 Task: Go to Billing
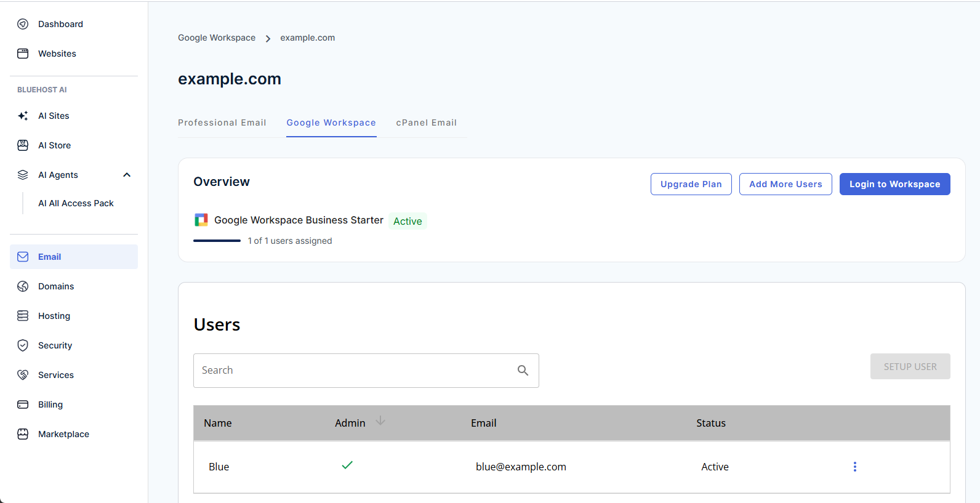click(50, 404)
